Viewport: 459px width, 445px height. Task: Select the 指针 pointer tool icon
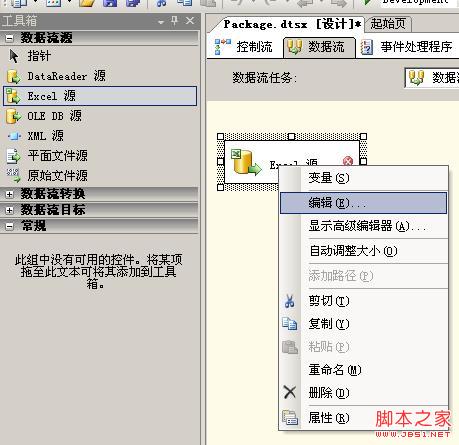[x=14, y=56]
